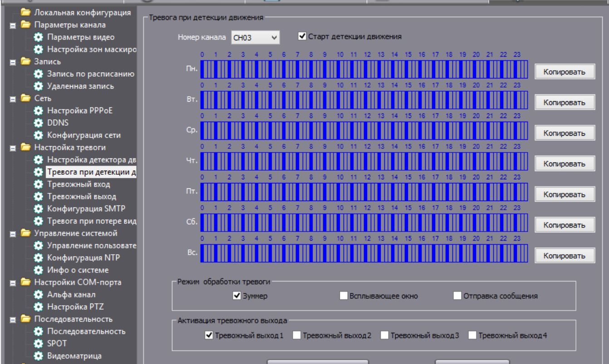The width and height of the screenshot is (609, 364).
Task: Click the gear icon beside Тревожный выход
Action: coord(39,197)
